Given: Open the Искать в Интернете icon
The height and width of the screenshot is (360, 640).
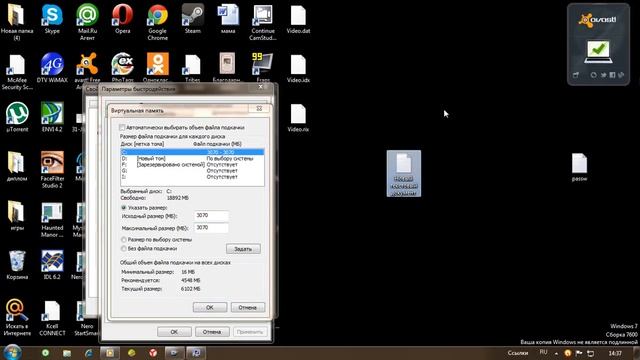Looking at the screenshot, I should [17, 318].
